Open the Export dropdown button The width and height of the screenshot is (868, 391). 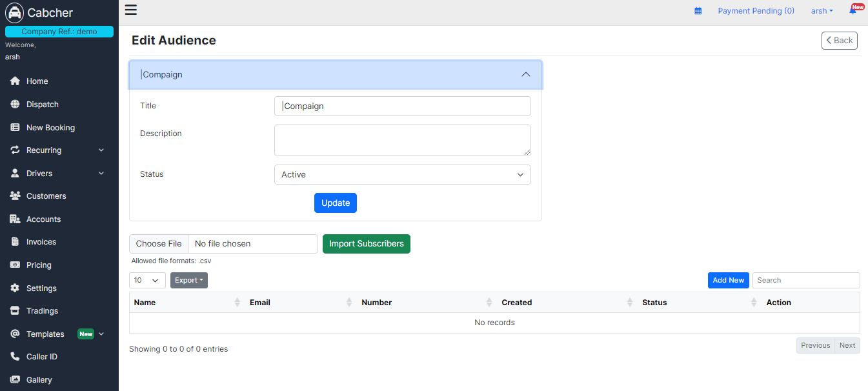tap(189, 281)
